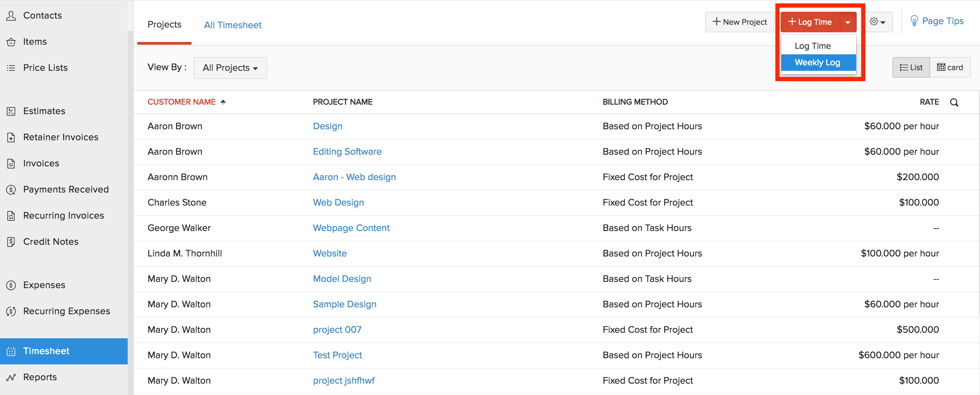The width and height of the screenshot is (980, 395).
Task: Open the Editing Software project link
Action: pyautogui.click(x=347, y=152)
